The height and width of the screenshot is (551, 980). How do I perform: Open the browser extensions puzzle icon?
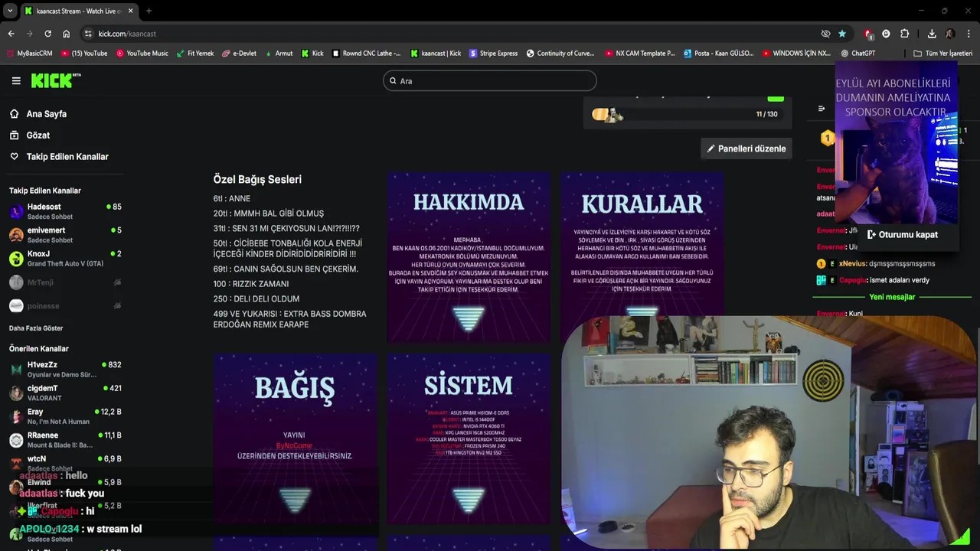pyautogui.click(x=904, y=34)
